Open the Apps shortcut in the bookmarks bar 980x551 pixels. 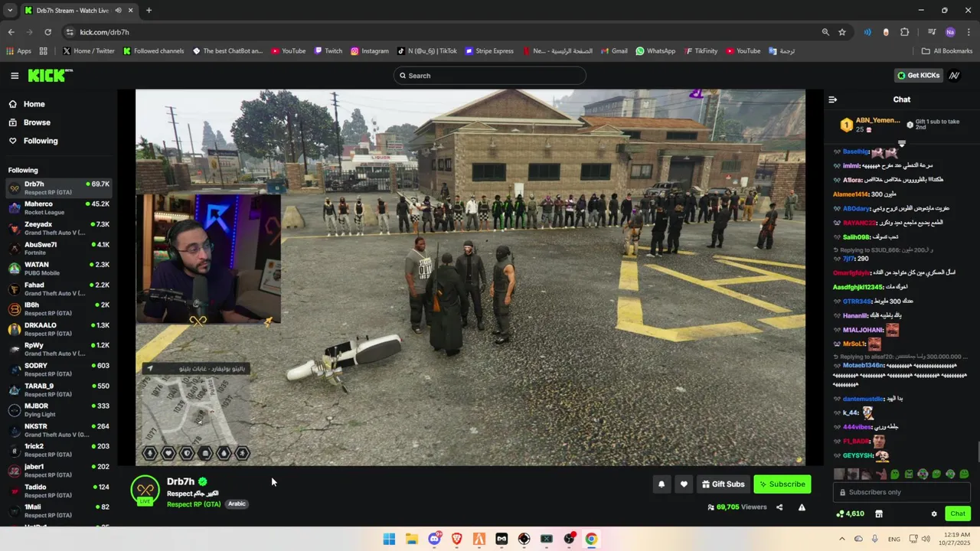click(18, 51)
